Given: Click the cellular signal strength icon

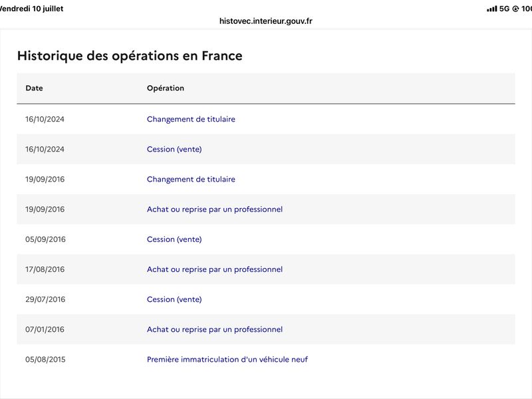Looking at the screenshot, I should pyautogui.click(x=491, y=9).
